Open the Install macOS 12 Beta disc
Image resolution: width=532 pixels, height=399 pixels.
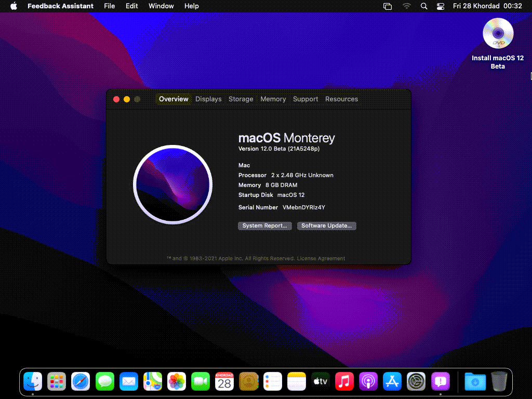[498, 35]
